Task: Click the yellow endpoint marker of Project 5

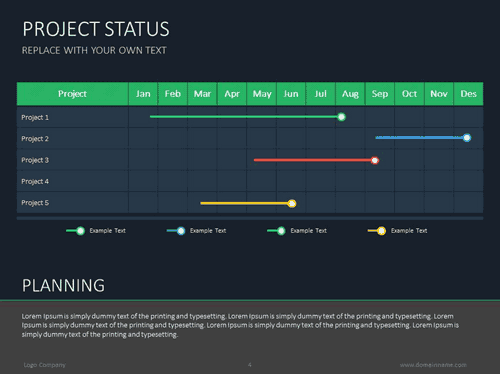Action: [x=292, y=203]
